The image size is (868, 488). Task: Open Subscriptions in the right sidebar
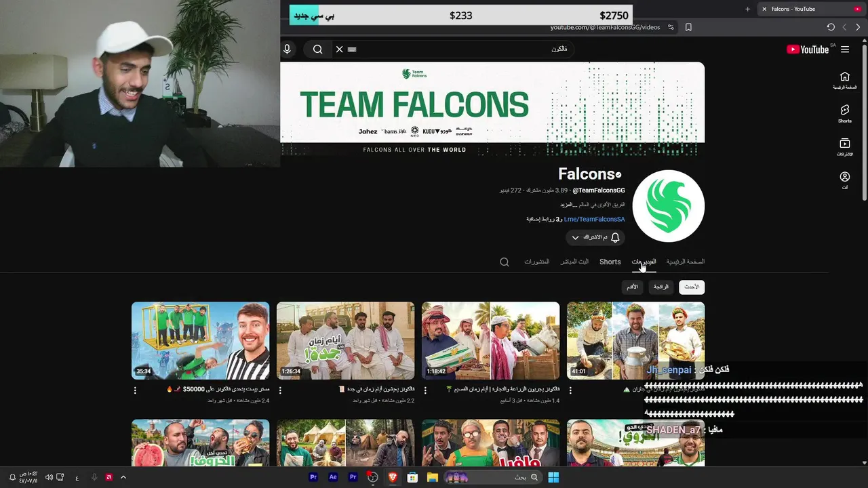(x=845, y=147)
